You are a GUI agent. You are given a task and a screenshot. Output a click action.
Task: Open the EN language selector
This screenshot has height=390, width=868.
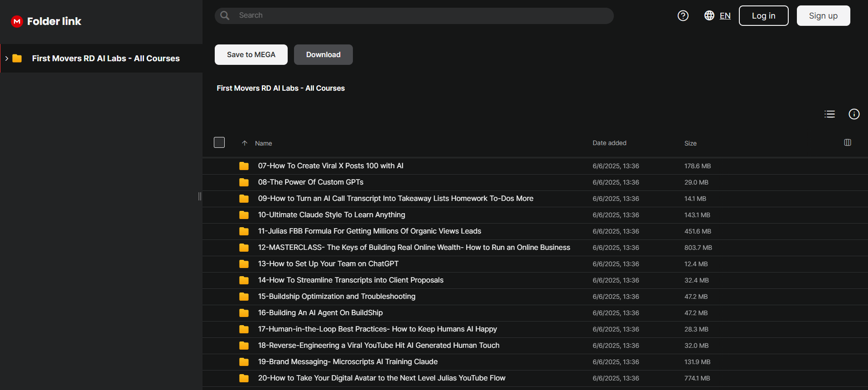pos(725,16)
